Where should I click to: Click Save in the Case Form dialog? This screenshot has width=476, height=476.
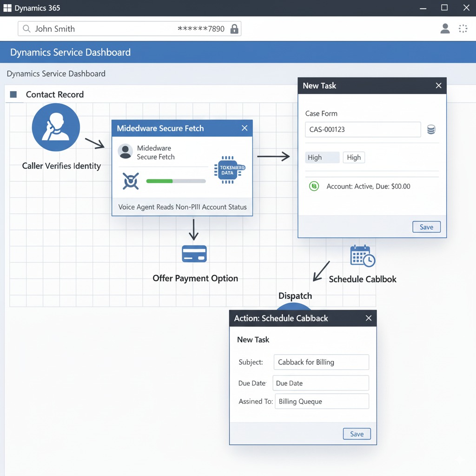click(x=427, y=227)
